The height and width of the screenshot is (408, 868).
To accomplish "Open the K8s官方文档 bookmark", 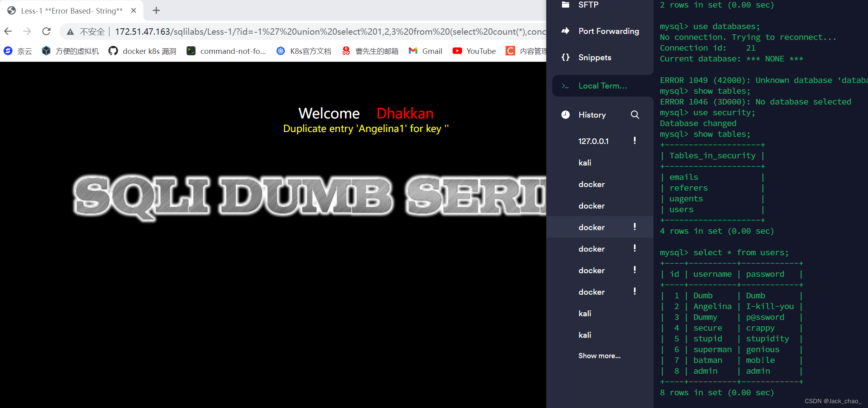I will [x=303, y=51].
